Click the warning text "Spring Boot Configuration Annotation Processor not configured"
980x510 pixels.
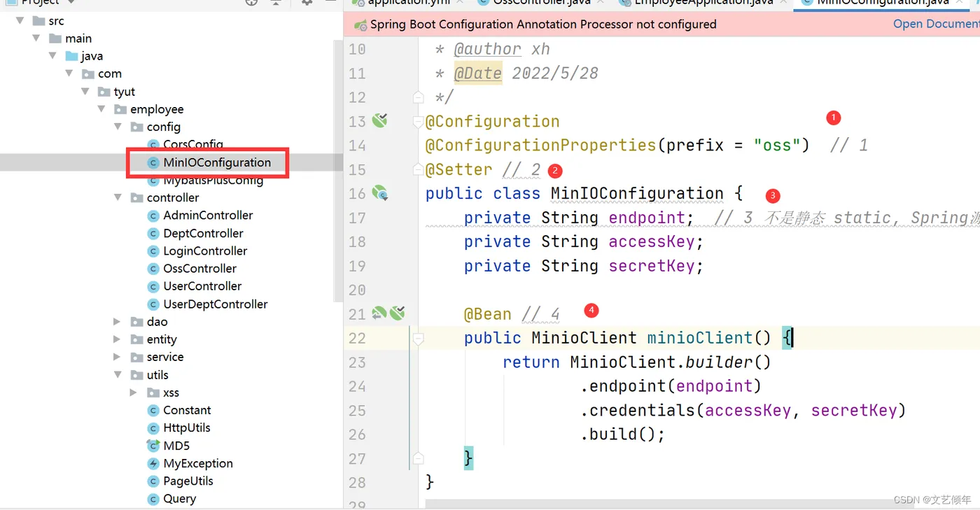(543, 24)
